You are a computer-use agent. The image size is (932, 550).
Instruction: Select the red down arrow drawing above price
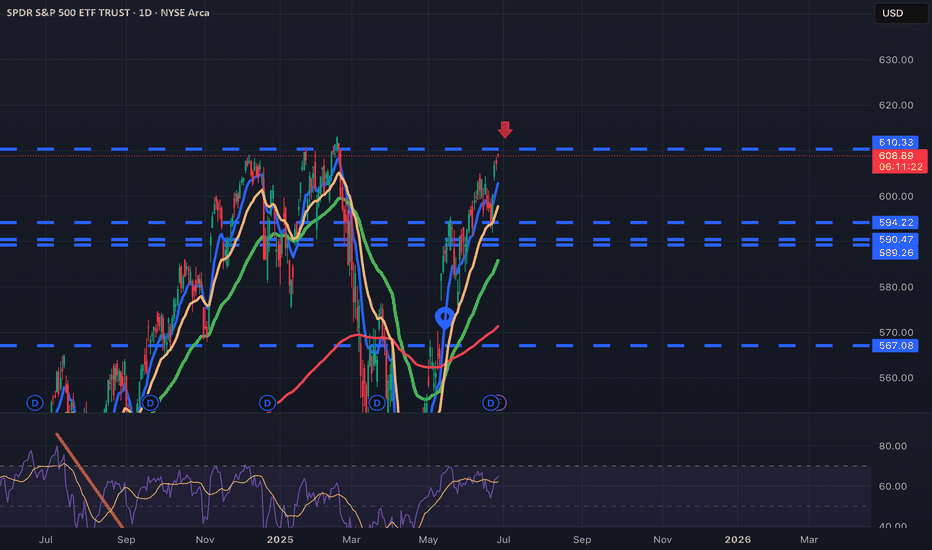pos(505,130)
